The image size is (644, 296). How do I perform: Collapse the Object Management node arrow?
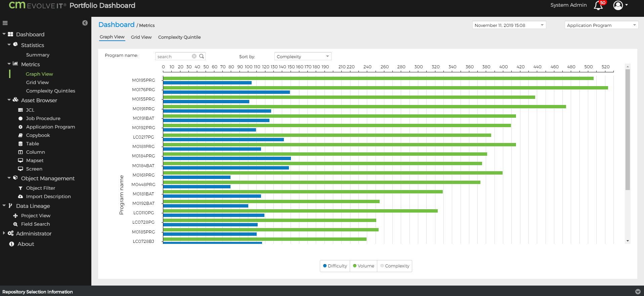pyautogui.click(x=9, y=178)
